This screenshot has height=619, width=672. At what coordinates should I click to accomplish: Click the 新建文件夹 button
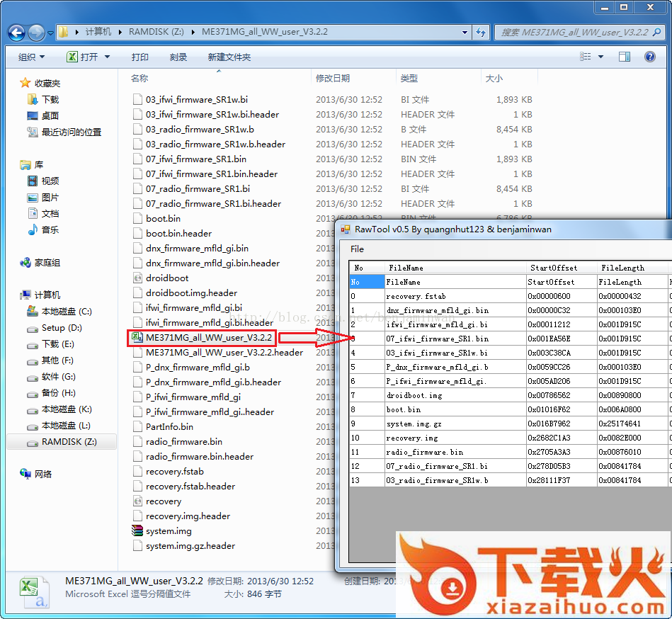pos(229,57)
